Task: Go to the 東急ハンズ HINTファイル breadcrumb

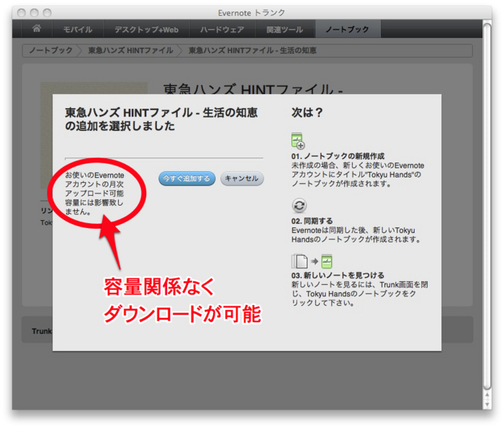Action: point(130,50)
